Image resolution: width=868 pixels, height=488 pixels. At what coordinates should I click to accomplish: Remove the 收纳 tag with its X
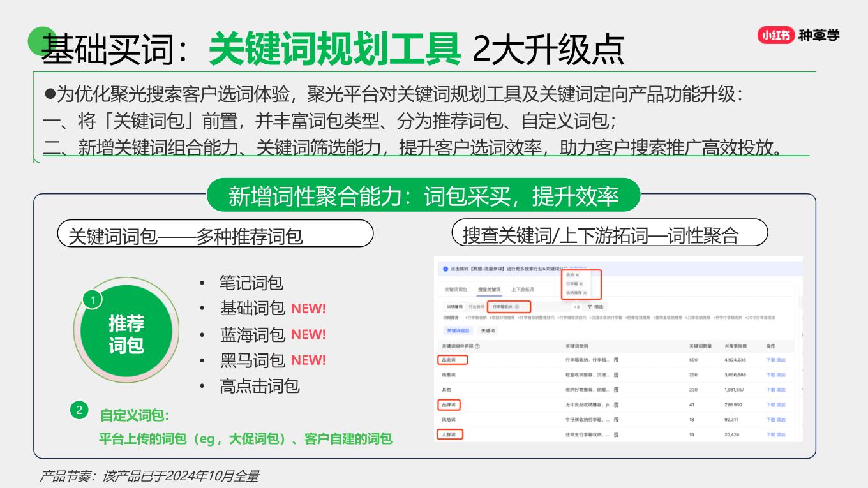pos(578,275)
